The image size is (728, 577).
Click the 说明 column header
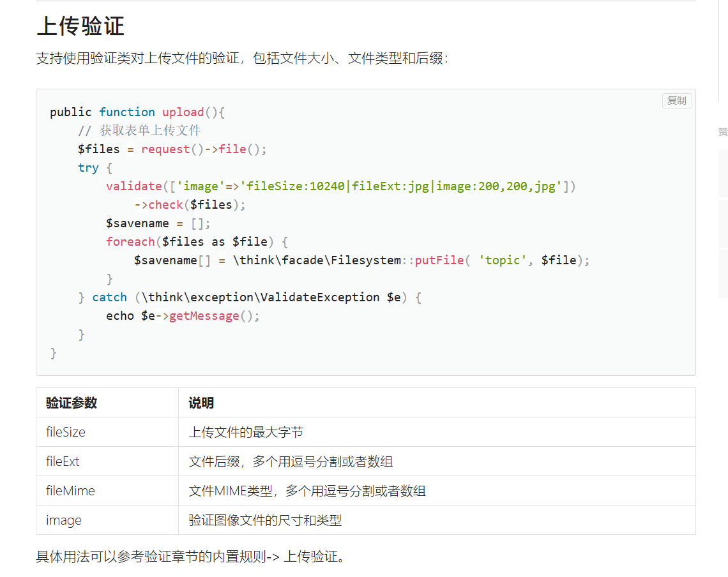201,403
